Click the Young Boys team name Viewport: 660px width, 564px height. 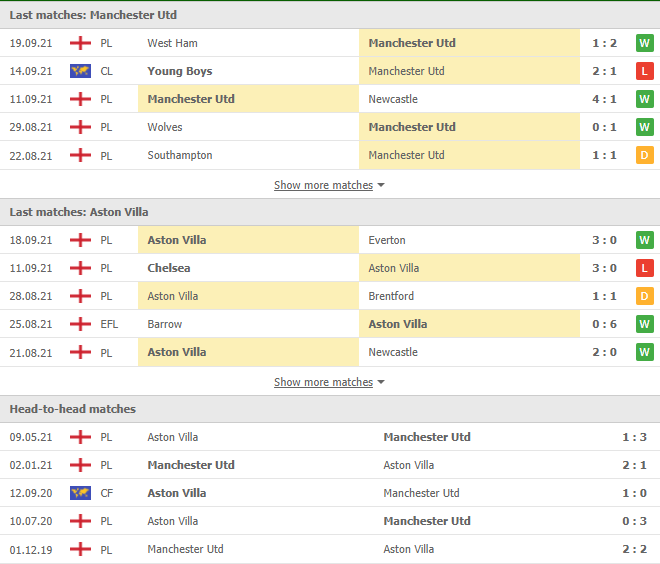click(x=180, y=71)
